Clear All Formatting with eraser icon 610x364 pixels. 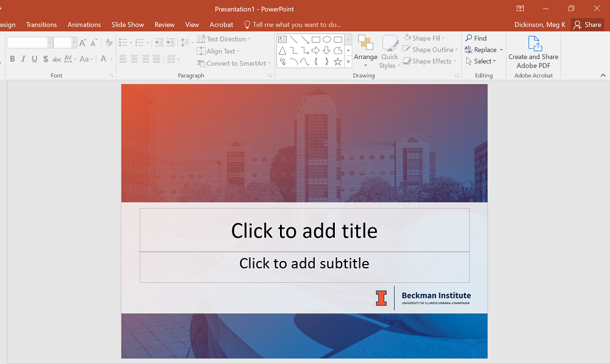pos(109,43)
